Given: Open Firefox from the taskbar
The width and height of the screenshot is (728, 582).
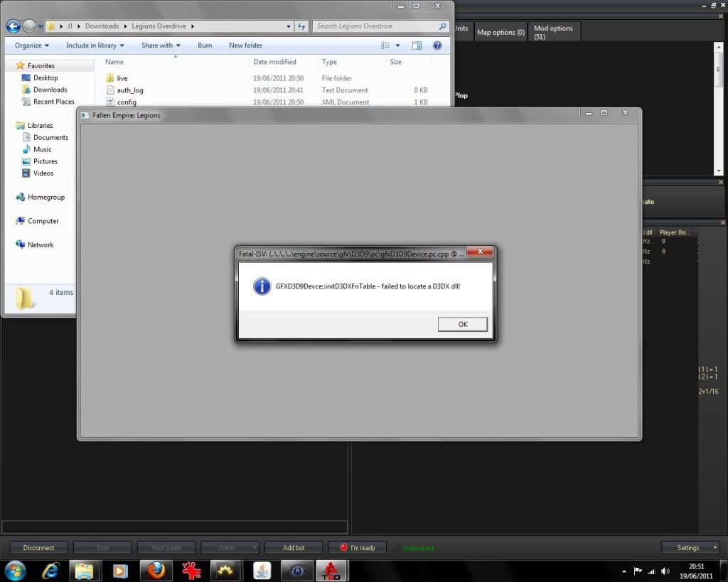Looking at the screenshot, I should coord(156,571).
